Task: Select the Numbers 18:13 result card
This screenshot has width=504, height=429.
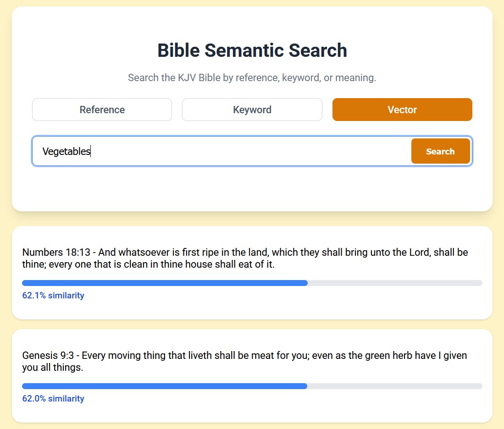Action: coord(252,272)
